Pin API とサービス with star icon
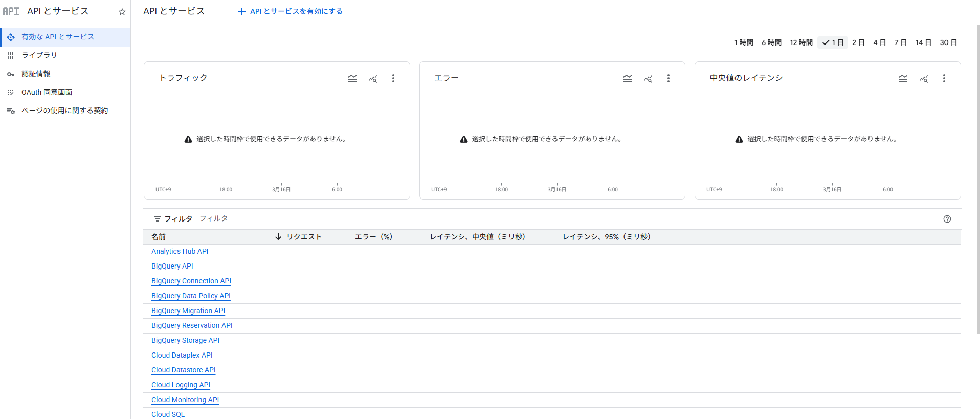 point(122,12)
